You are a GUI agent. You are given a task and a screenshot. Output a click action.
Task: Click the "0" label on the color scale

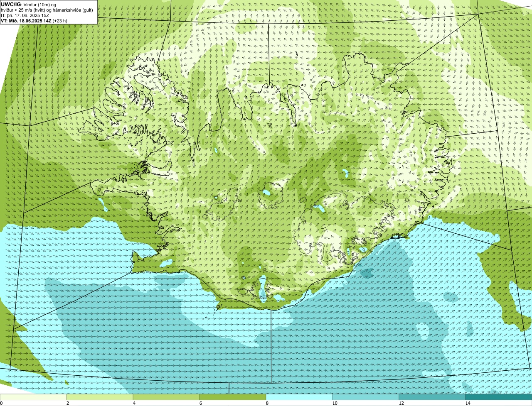click(1, 403)
